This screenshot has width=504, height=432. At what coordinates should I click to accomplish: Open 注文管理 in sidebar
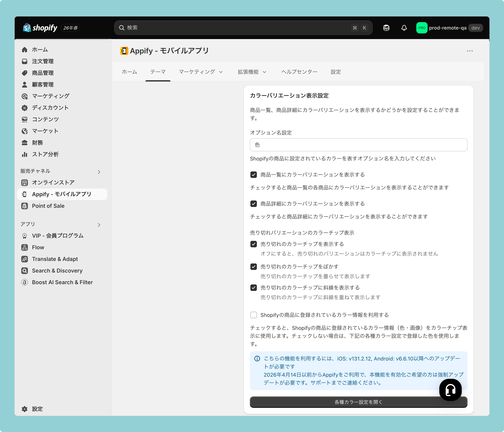tap(62, 61)
